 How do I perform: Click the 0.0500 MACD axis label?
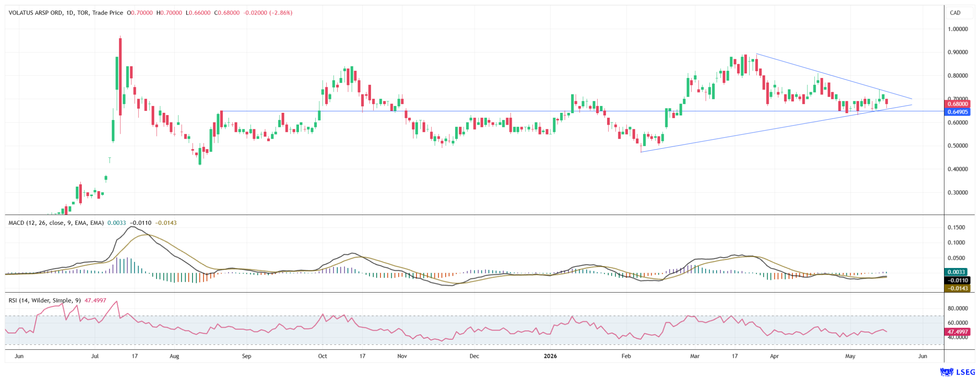click(x=956, y=258)
